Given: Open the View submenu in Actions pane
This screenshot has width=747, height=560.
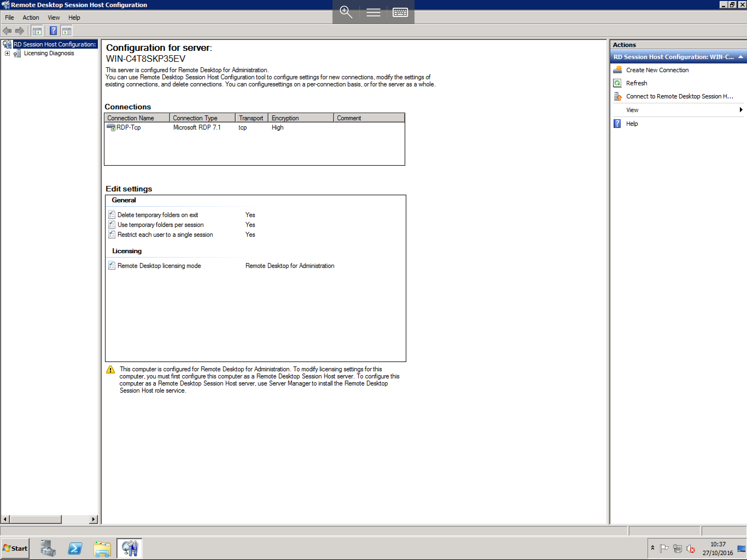Looking at the screenshot, I should [632, 110].
